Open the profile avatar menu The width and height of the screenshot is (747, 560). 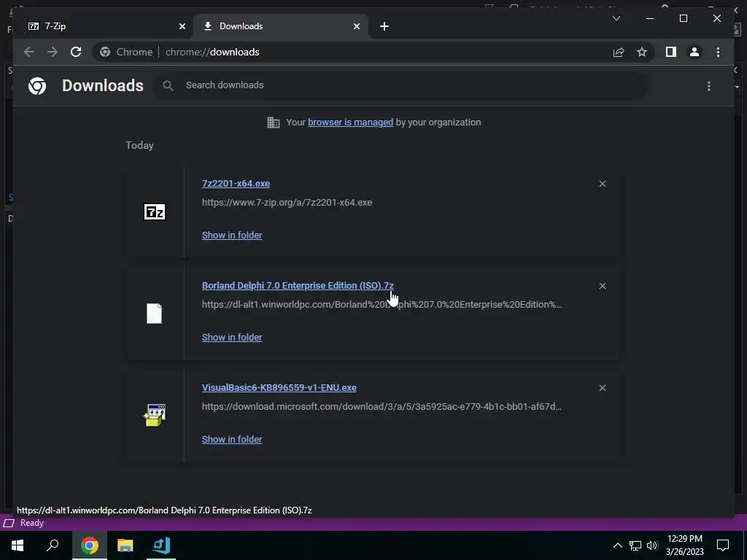[x=694, y=52]
